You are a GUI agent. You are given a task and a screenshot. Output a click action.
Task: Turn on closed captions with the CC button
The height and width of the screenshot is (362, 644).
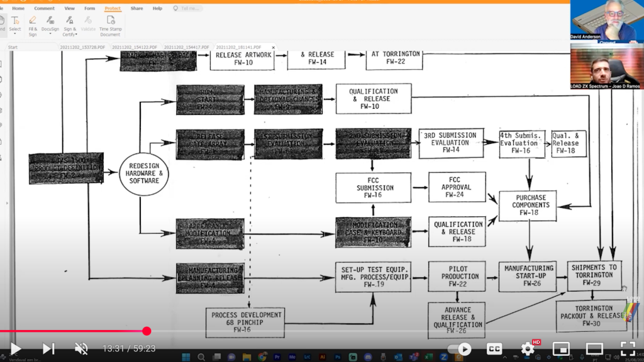[494, 349]
